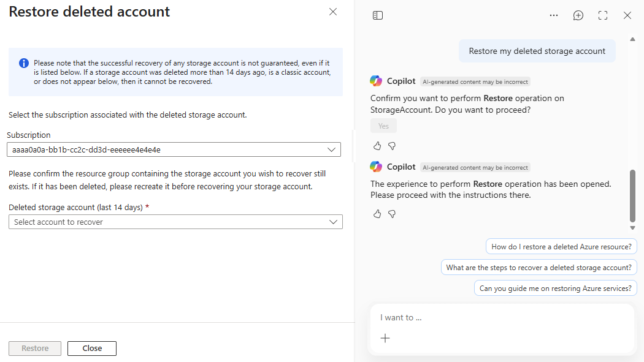Dismiss the Restore deleted account panel
The height and width of the screenshot is (362, 644).
[x=333, y=12]
